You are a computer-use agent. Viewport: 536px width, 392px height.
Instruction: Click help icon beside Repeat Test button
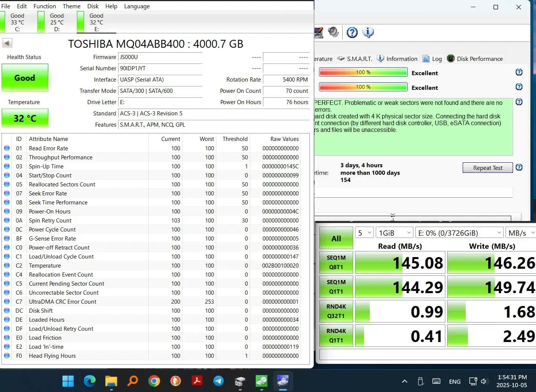[519, 168]
